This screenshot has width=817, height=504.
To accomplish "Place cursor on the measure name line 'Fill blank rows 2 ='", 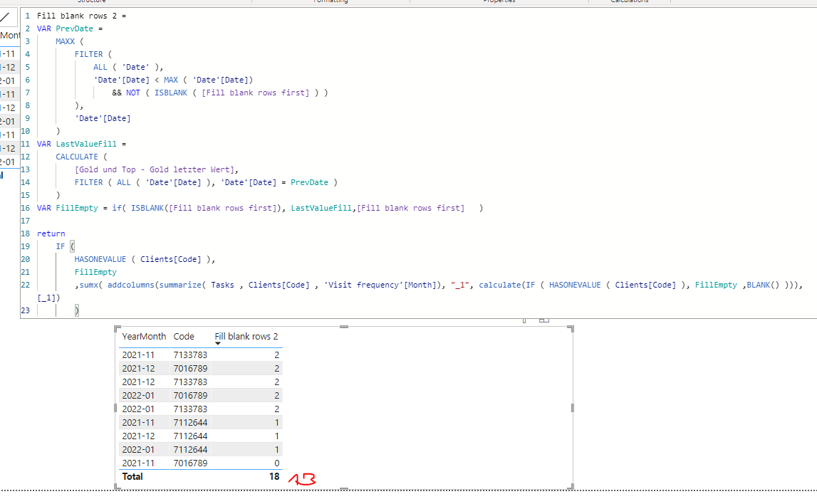I will 82,16.
